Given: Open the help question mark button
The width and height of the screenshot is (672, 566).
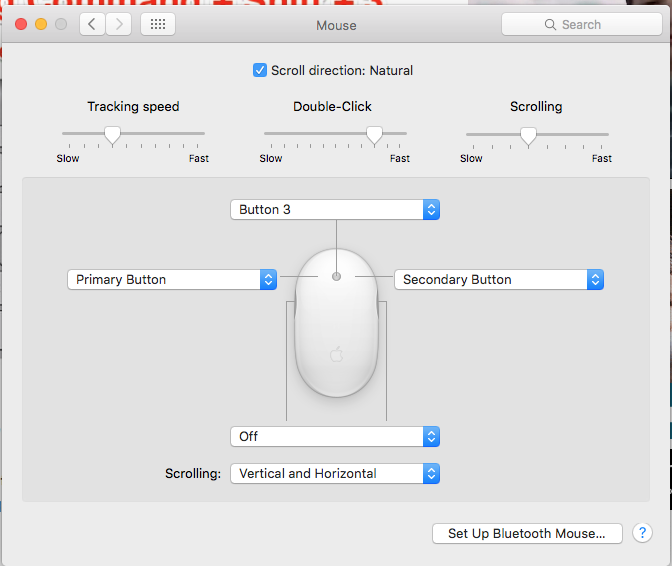Looking at the screenshot, I should click(x=642, y=534).
